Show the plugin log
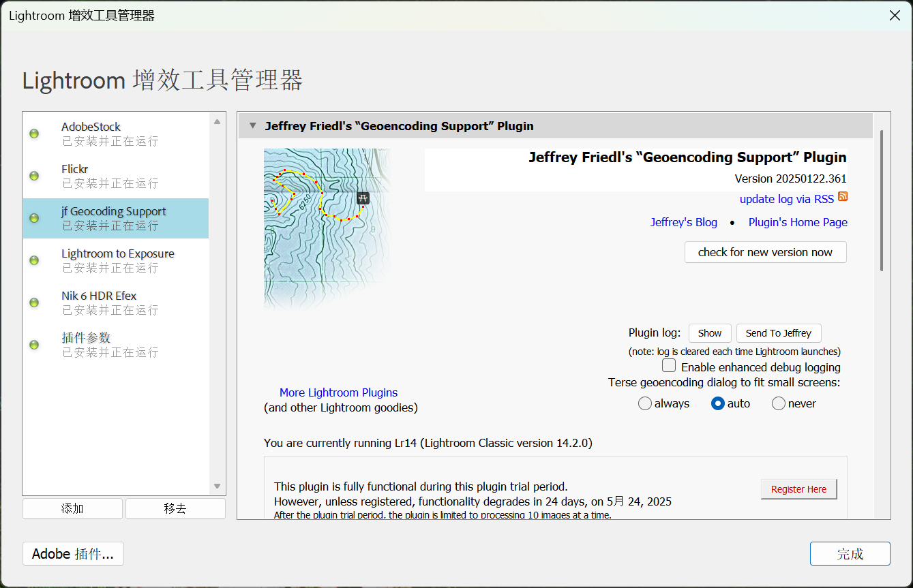 (x=710, y=333)
